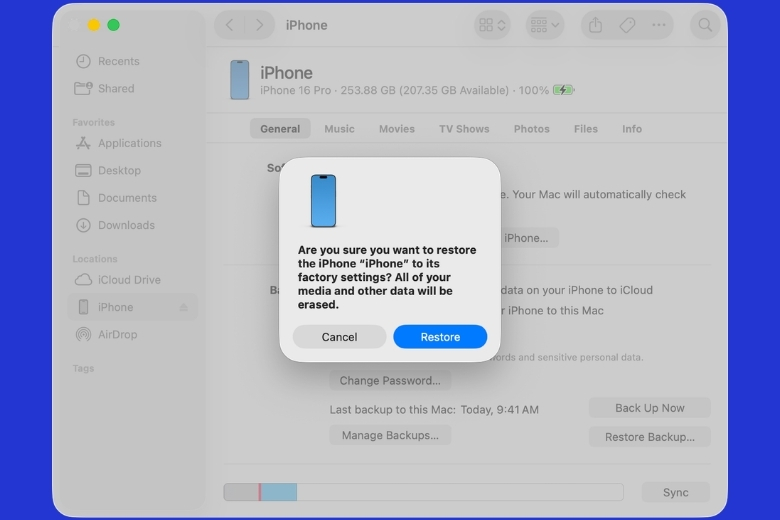Cancel the restore dialog
This screenshot has height=520, width=780.
(339, 337)
